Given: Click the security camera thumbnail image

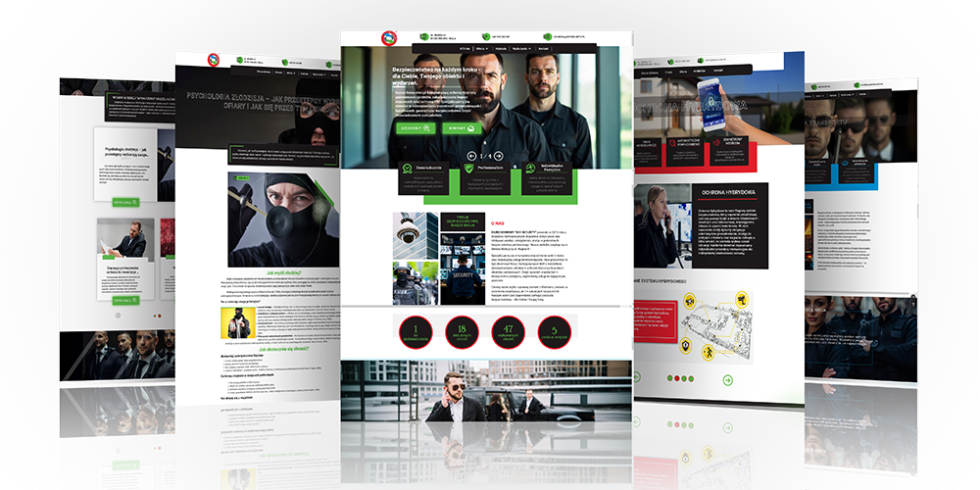Looking at the screenshot, I should click(415, 235).
